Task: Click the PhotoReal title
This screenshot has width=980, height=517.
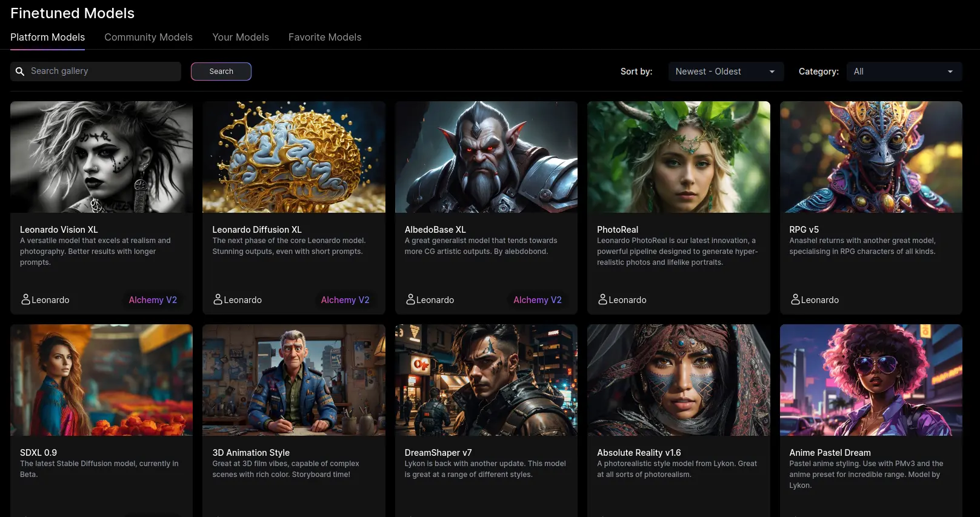Action: (x=618, y=230)
